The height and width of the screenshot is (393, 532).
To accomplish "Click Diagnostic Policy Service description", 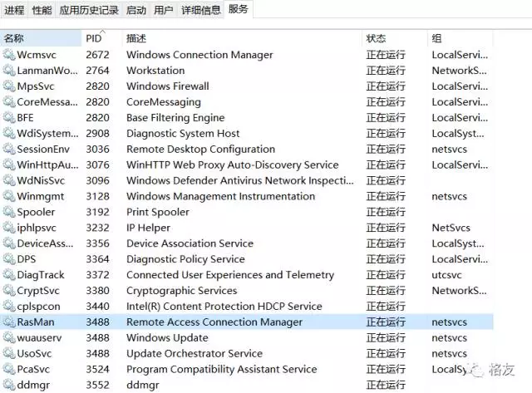I will pyautogui.click(x=185, y=259).
